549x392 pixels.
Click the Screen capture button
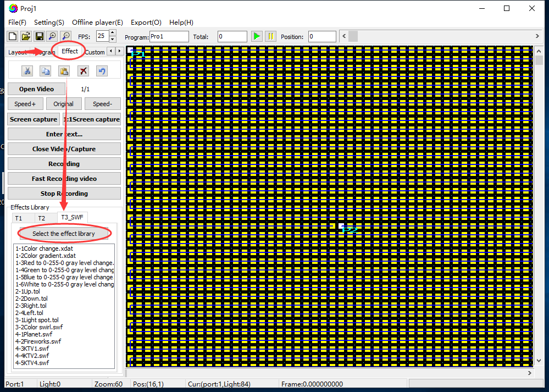pos(34,119)
